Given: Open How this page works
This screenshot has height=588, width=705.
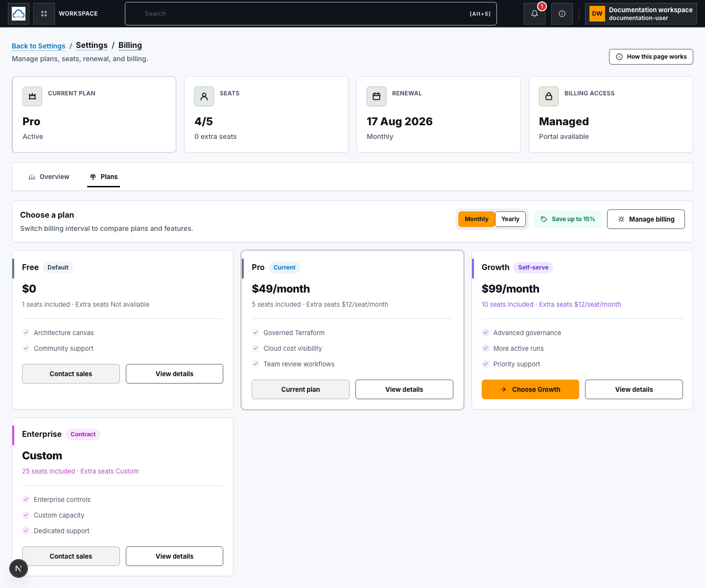Looking at the screenshot, I should point(651,57).
